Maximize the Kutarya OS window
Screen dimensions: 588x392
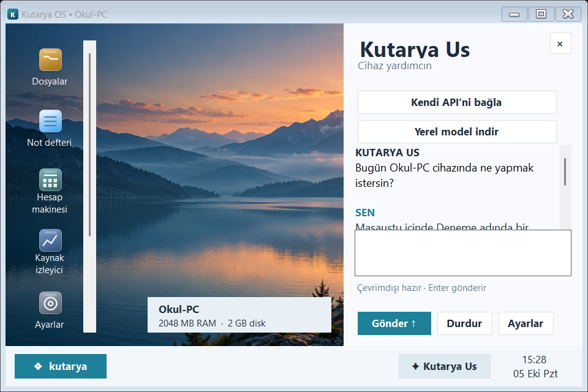pos(541,14)
